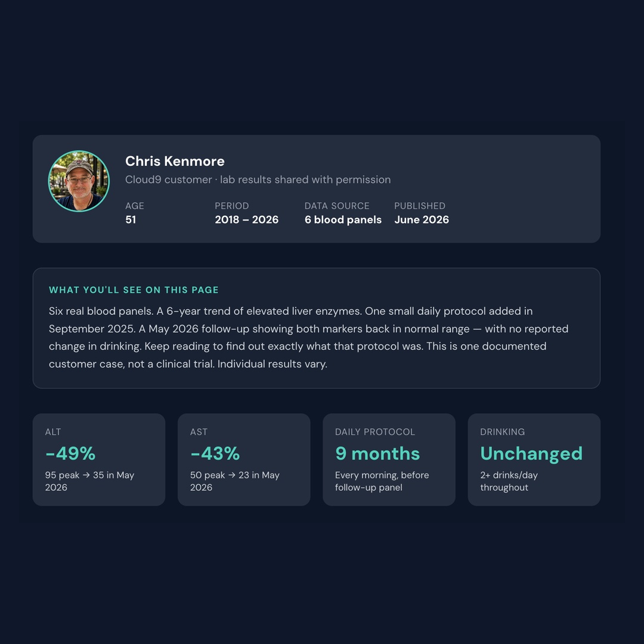
Task: Click the 95 peak → 35 caption
Action: coord(89,481)
